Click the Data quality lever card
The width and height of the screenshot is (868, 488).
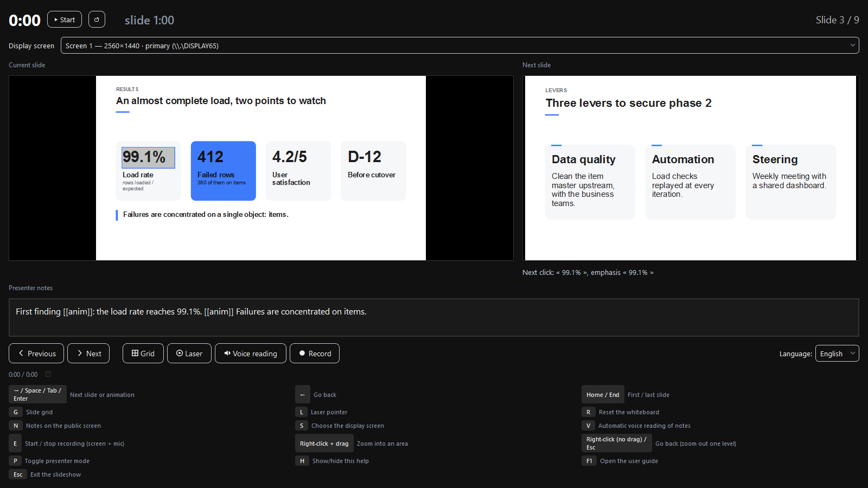tap(590, 182)
